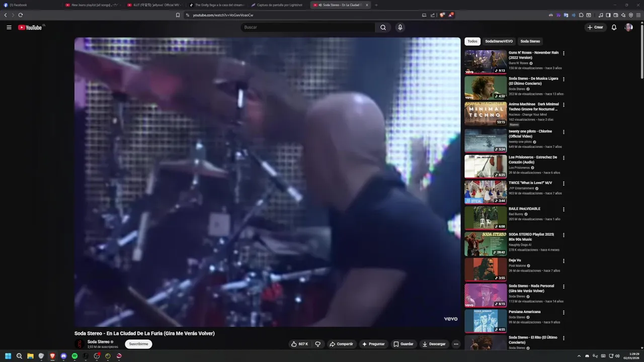Open Discord from the taskbar
The height and width of the screenshot is (362, 644).
[x=63, y=356]
